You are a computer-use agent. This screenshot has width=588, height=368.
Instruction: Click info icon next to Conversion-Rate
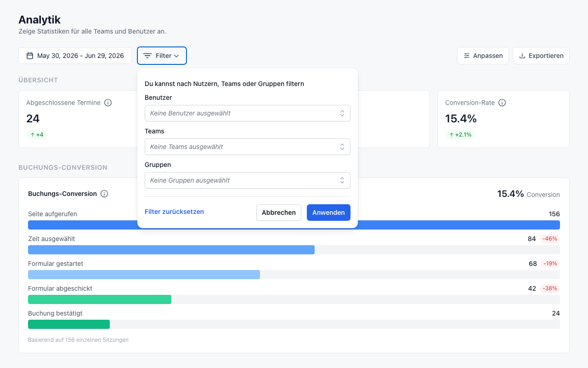coord(502,103)
